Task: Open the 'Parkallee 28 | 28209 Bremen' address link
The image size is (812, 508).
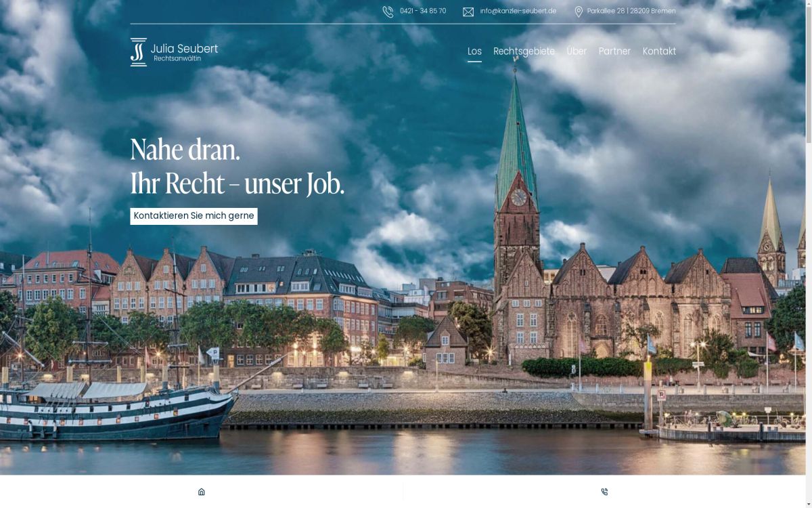Action: tap(631, 11)
